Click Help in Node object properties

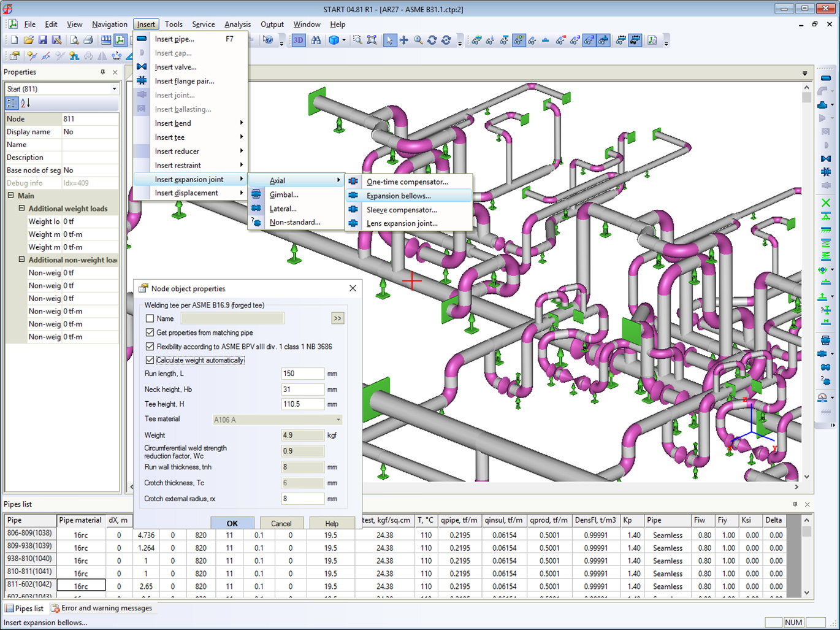(332, 523)
